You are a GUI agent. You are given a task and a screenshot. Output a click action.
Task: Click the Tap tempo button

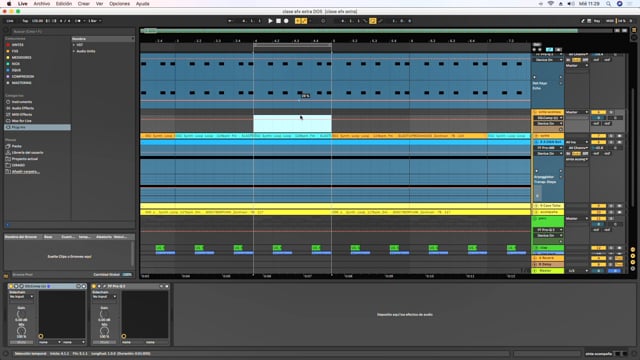coord(25,21)
